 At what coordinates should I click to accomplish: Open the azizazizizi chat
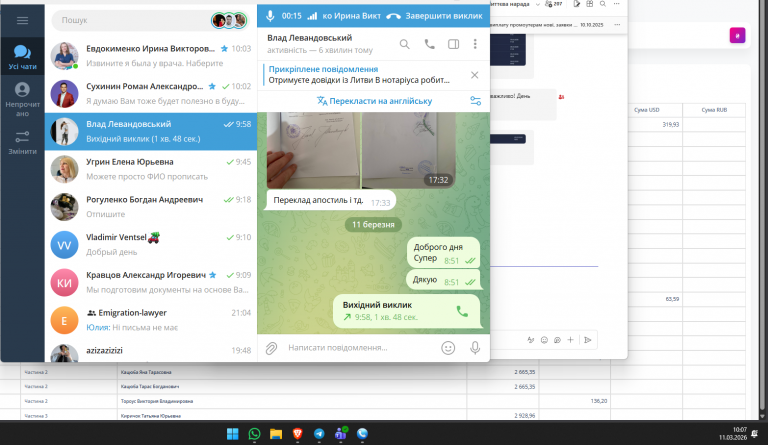151,351
